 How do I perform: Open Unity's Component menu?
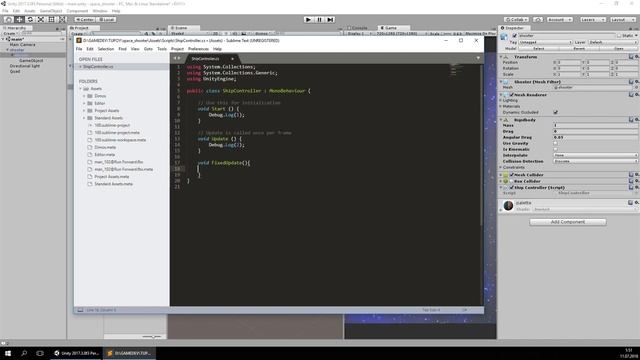(77, 11)
